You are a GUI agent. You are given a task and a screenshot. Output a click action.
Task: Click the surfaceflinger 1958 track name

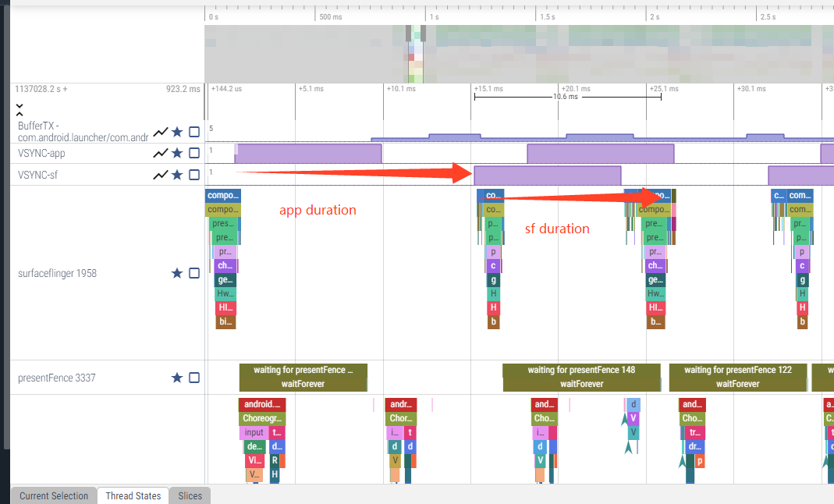57,274
